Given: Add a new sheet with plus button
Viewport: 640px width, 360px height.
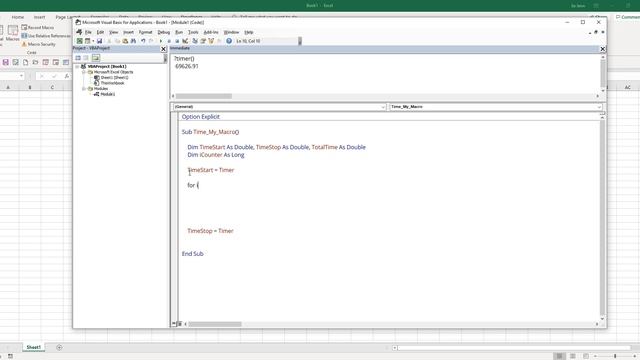Looking at the screenshot, I should coord(59,347).
